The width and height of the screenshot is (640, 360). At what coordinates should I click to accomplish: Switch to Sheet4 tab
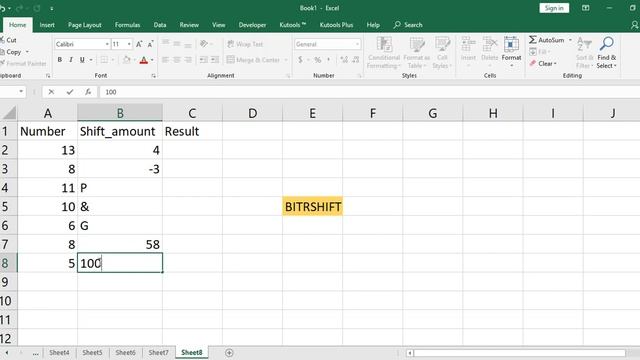click(59, 352)
